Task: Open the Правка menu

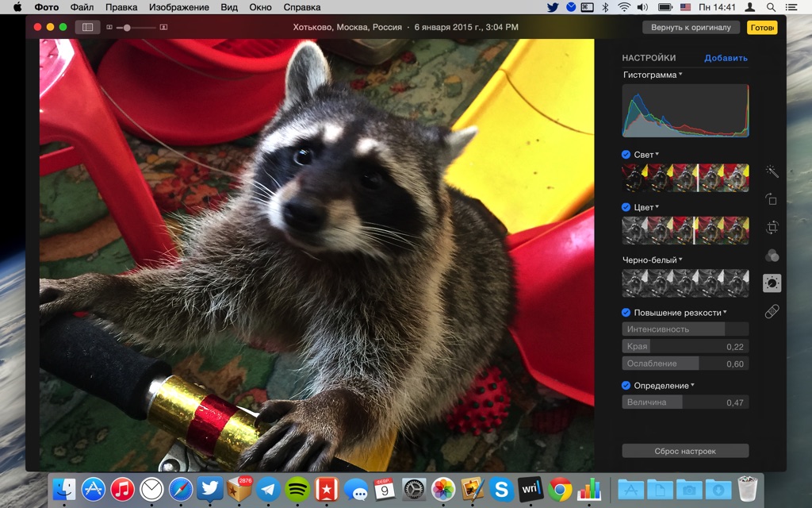Action: tap(121, 7)
